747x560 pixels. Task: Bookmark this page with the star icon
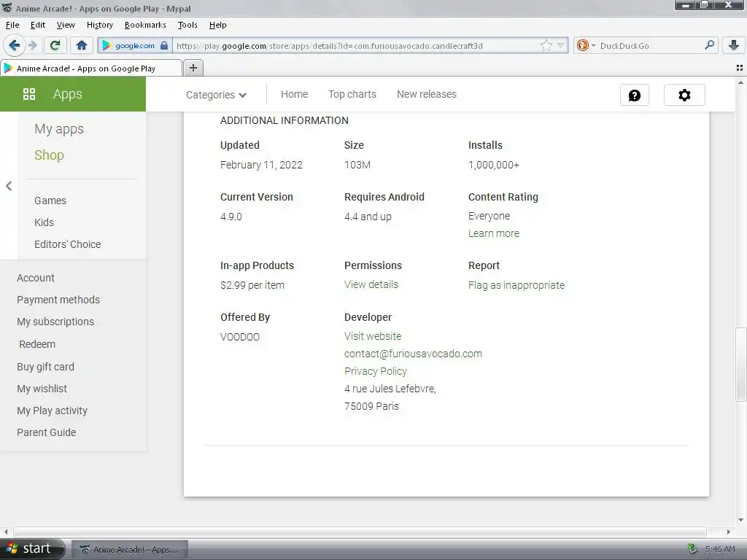pyautogui.click(x=546, y=46)
